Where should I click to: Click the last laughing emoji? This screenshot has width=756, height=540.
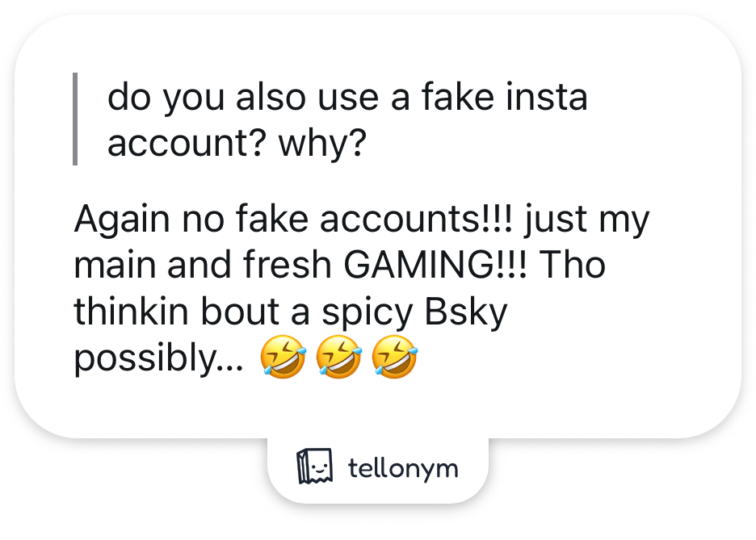[394, 359]
